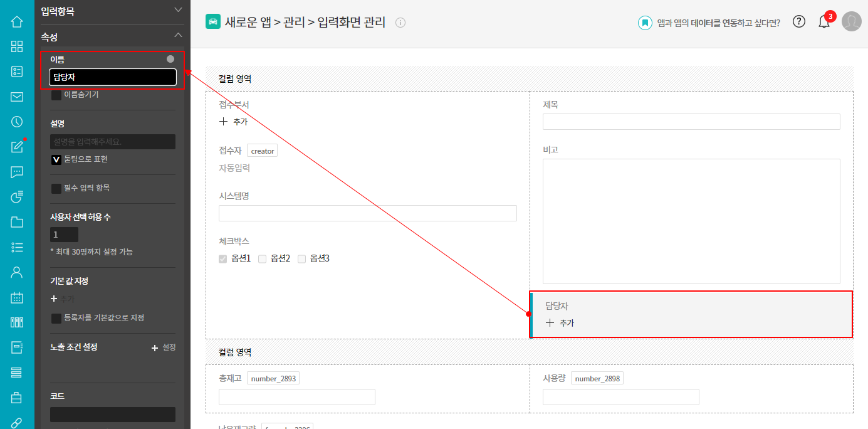Check the 필수 입력 항목 checkbox

point(56,188)
